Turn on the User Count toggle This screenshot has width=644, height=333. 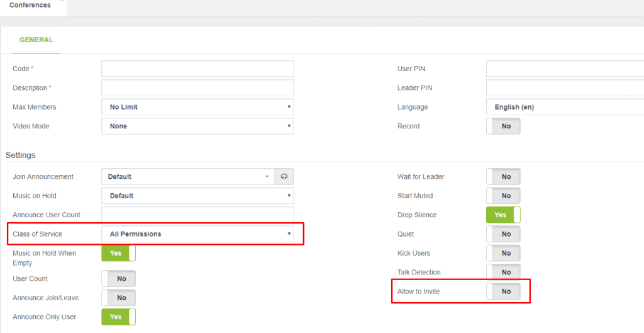118,279
